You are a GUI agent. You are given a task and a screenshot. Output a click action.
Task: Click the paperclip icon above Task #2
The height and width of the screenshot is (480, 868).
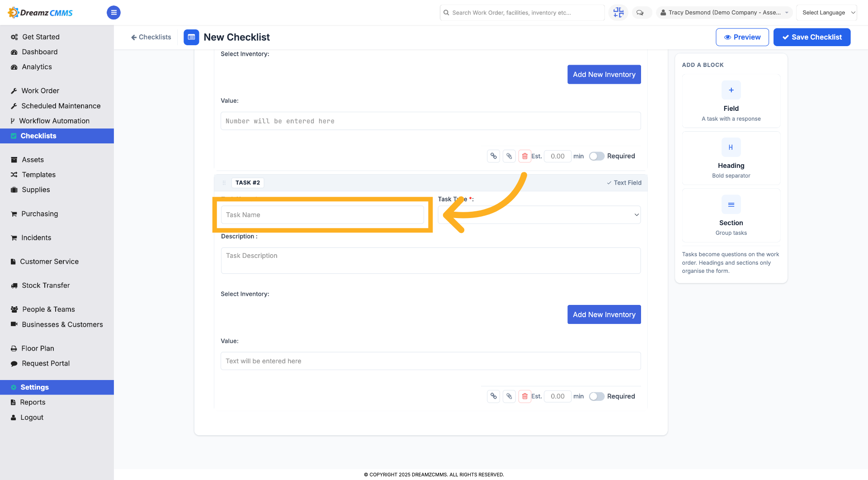click(509, 156)
